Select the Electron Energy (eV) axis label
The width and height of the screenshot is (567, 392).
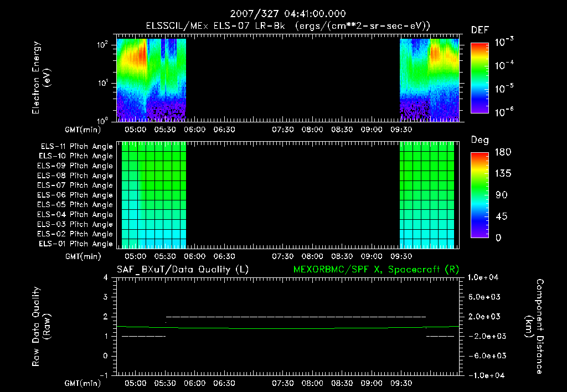tap(41, 78)
